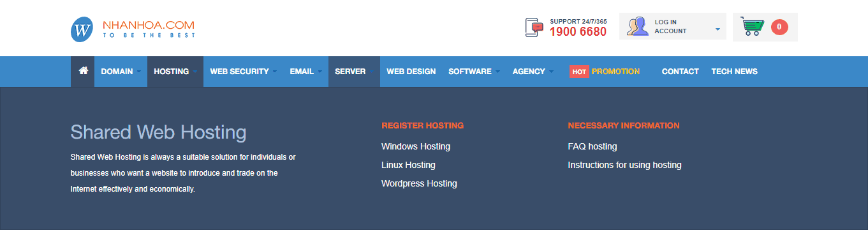Go to WEB DESIGN page
This screenshot has height=230, width=868.
tap(411, 72)
